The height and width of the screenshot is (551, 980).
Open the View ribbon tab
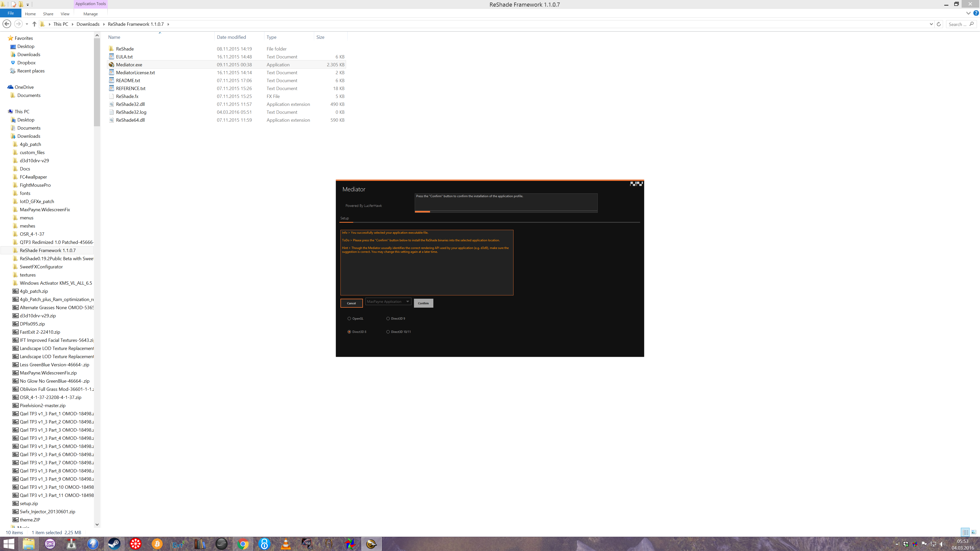[x=65, y=14]
